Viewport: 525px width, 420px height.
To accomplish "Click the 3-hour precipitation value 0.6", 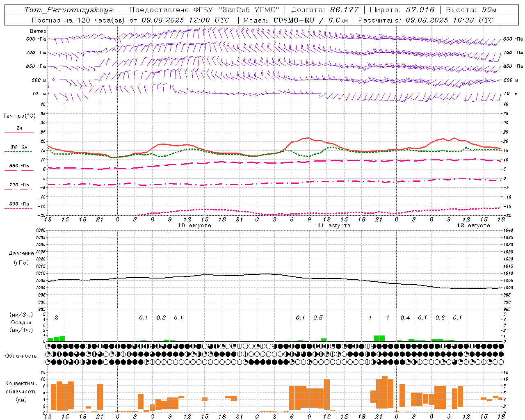I will click(440, 318).
